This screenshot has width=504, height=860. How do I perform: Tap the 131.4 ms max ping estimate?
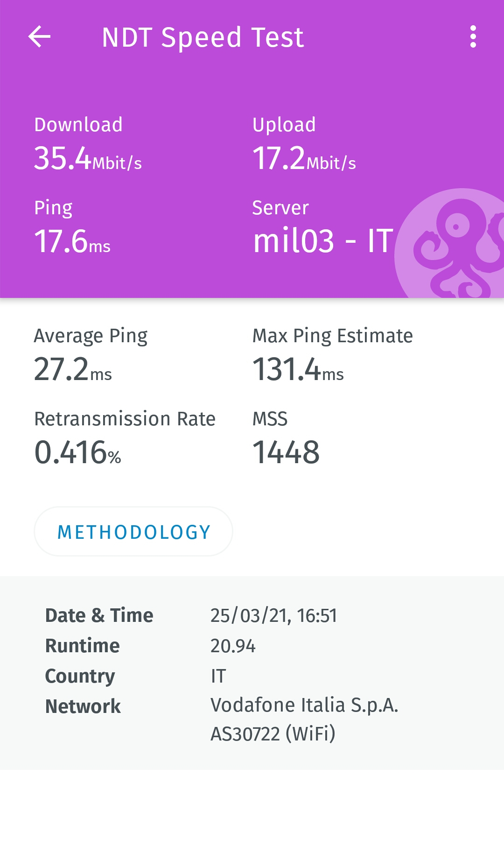(298, 369)
